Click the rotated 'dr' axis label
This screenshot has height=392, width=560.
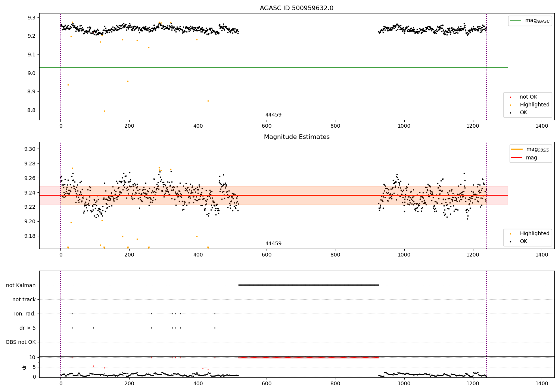pos(24,367)
